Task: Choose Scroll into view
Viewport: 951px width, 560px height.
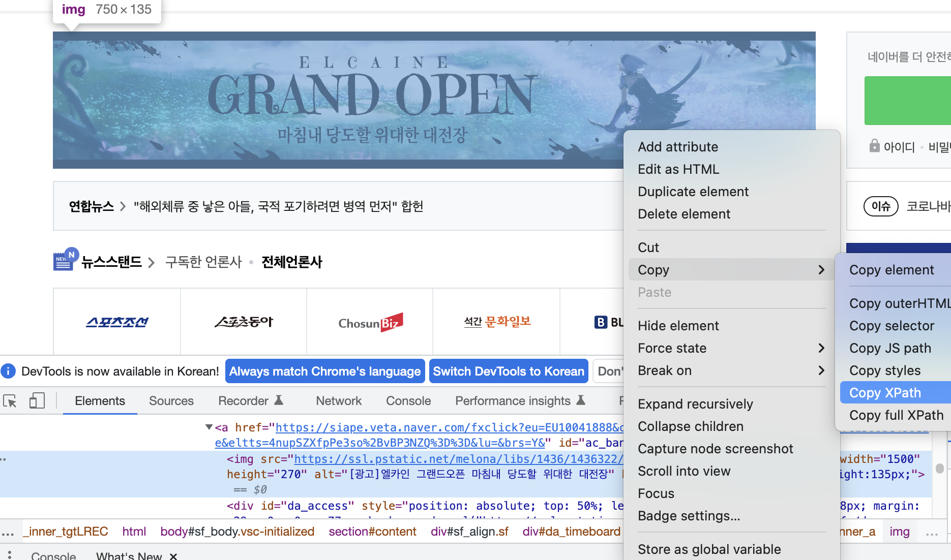Action: click(x=731, y=471)
